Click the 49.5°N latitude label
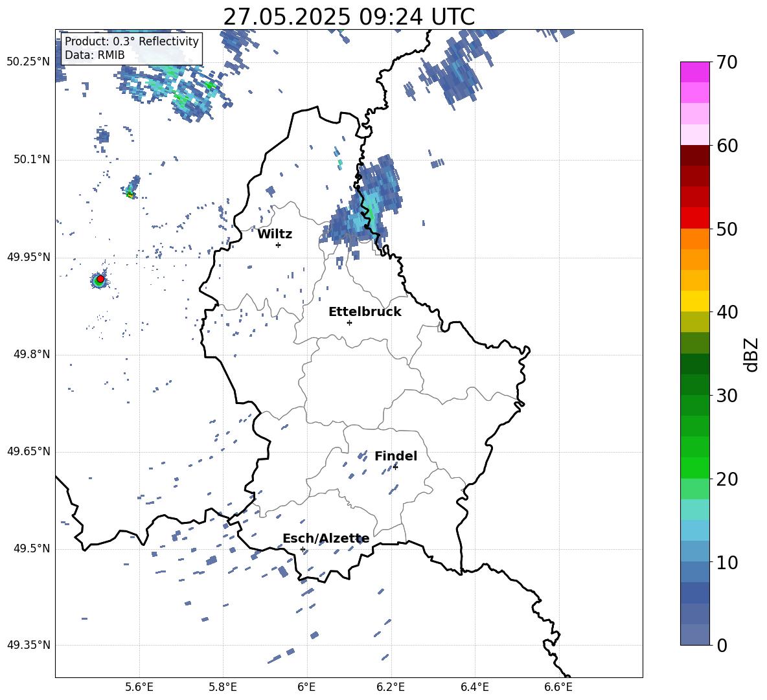The height and width of the screenshot is (700, 767). pyautogui.click(x=31, y=548)
